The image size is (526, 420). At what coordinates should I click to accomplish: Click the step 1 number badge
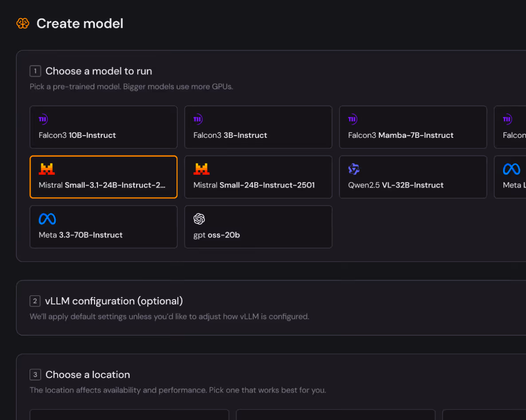pyautogui.click(x=35, y=71)
